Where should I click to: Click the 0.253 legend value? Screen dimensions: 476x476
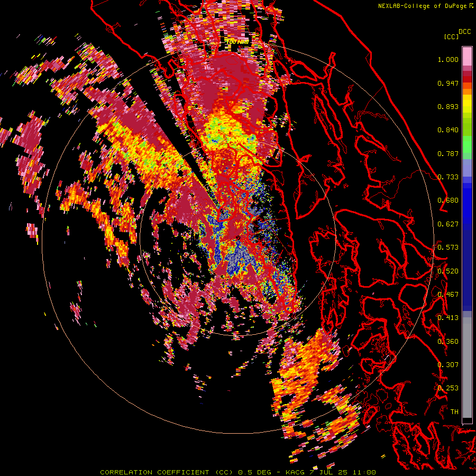[x=448, y=388]
